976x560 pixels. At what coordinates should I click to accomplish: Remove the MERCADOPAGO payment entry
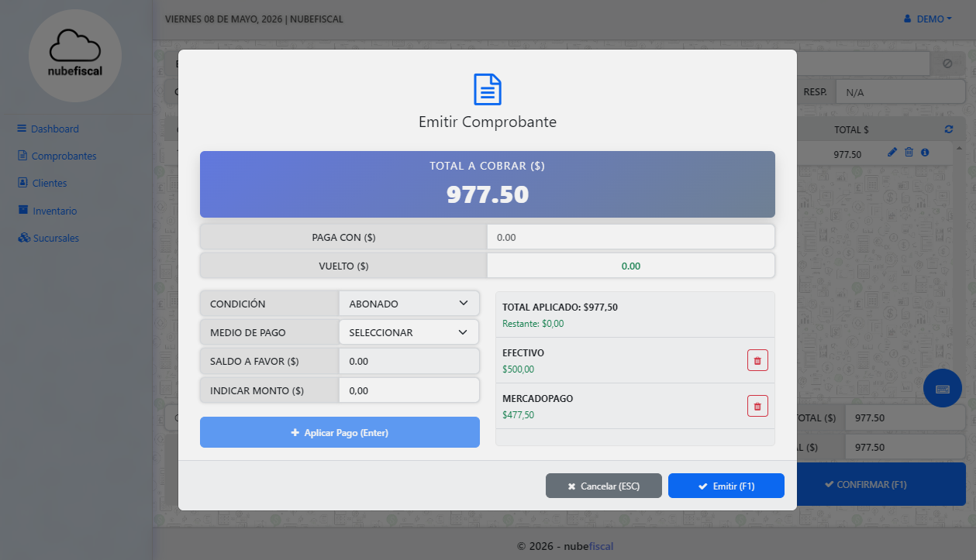coord(757,406)
